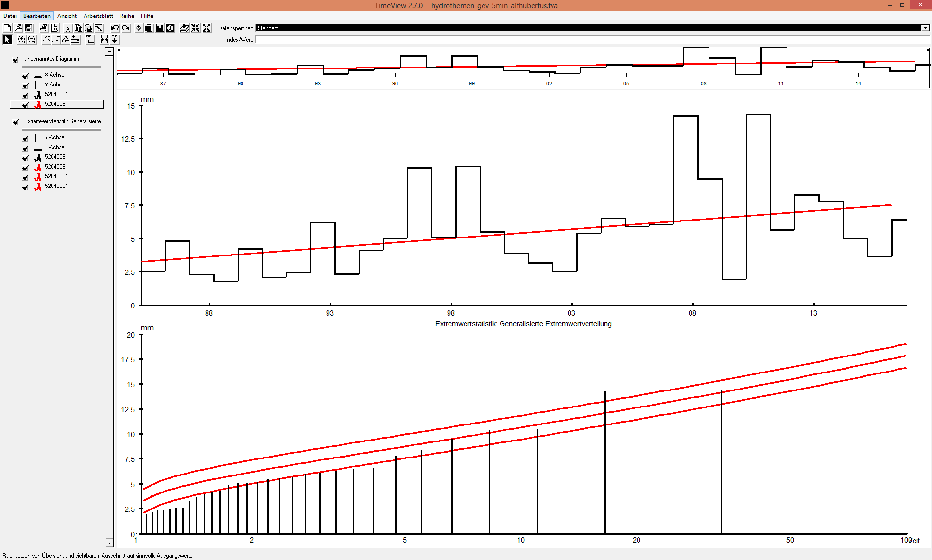Click the Paste clipboard icon
The height and width of the screenshot is (560, 932).
point(88,28)
